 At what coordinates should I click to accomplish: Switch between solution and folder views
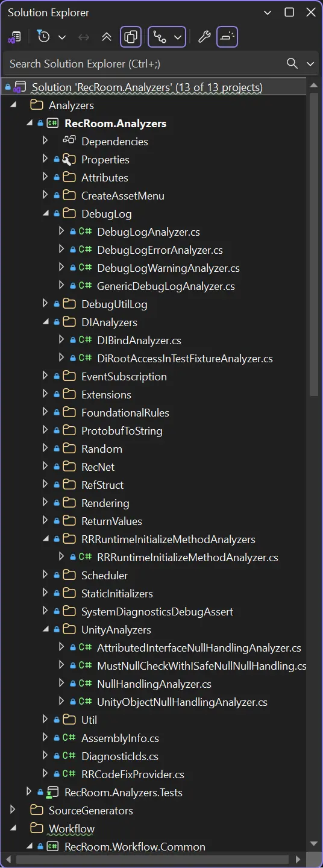[14, 37]
